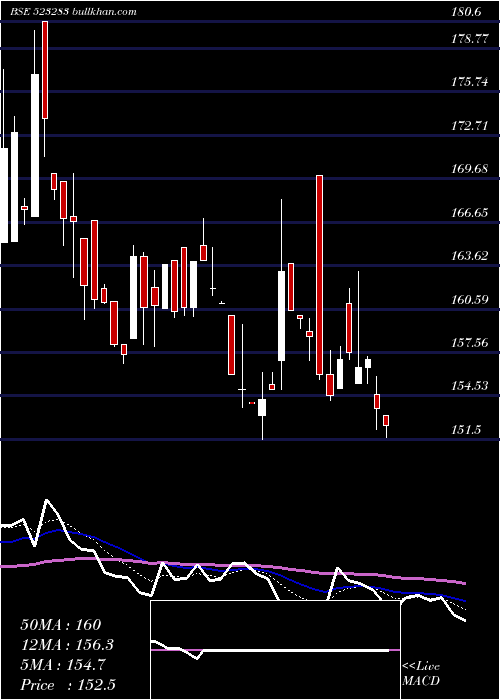Click the tall red candle reaching 169.68
The height and width of the screenshot is (700, 500).
tap(319, 275)
